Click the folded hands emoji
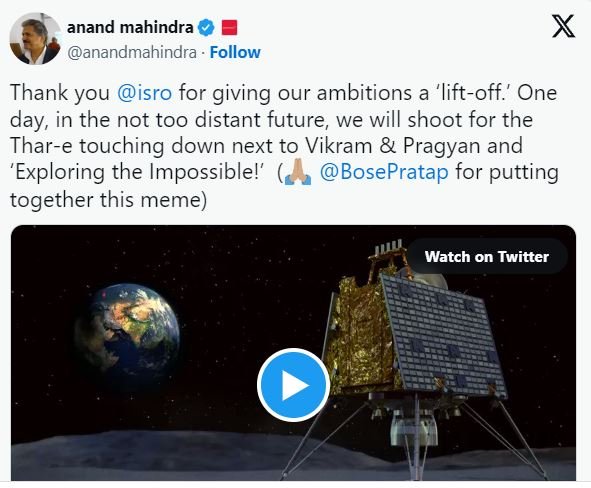This screenshot has width=591, height=488. coord(298,172)
